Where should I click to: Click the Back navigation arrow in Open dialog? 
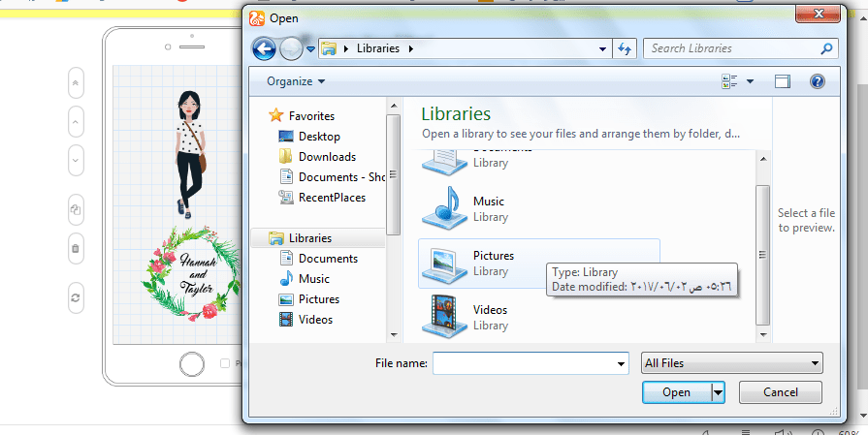(264, 49)
